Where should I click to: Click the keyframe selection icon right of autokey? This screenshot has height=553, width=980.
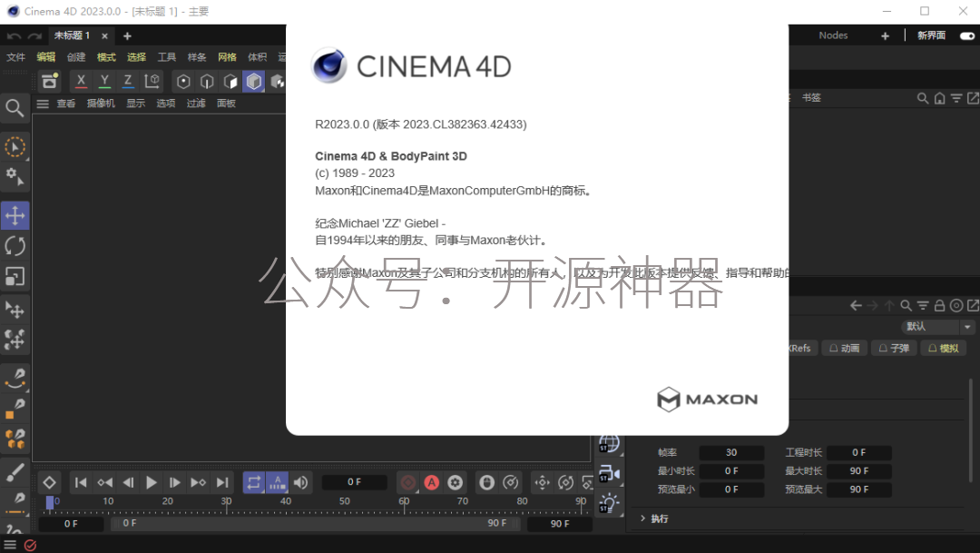pos(455,482)
